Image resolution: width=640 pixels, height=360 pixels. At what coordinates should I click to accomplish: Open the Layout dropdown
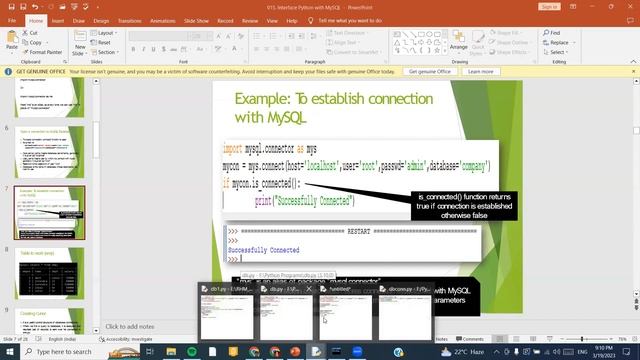point(104,33)
